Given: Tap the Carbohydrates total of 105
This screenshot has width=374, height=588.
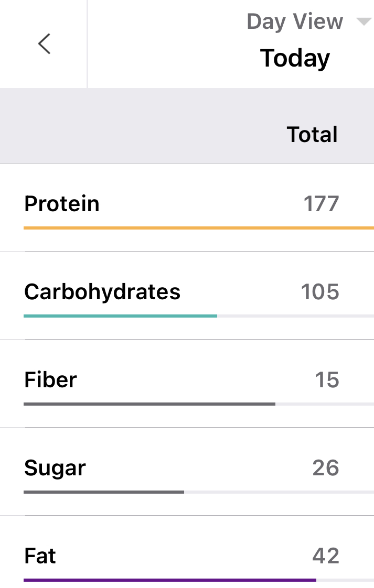Looking at the screenshot, I should click(x=320, y=291).
